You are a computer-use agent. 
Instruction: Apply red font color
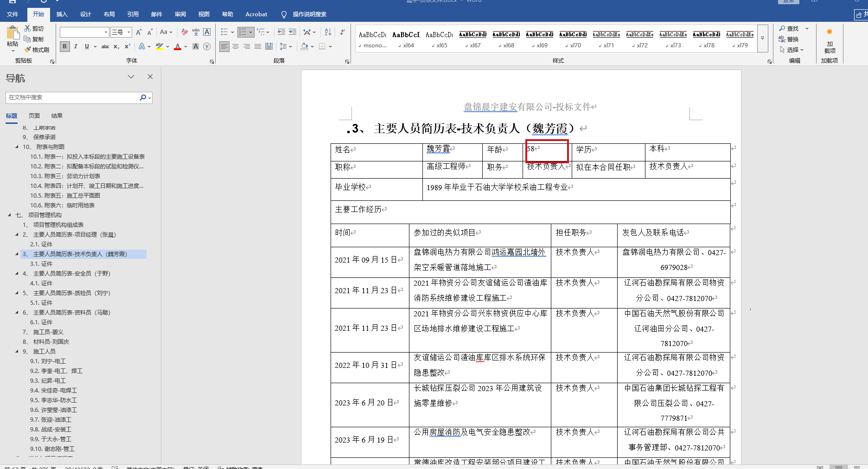tap(177, 46)
